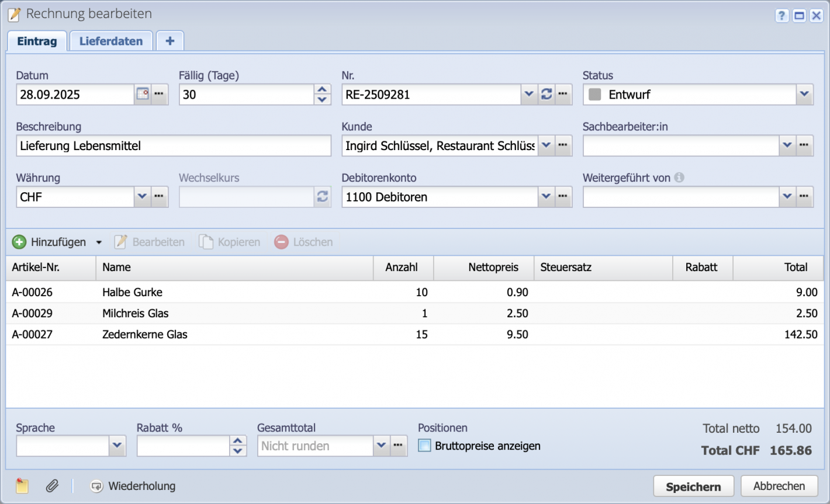Save the invoice with Speichern
This screenshot has height=504, width=830.
(693, 485)
